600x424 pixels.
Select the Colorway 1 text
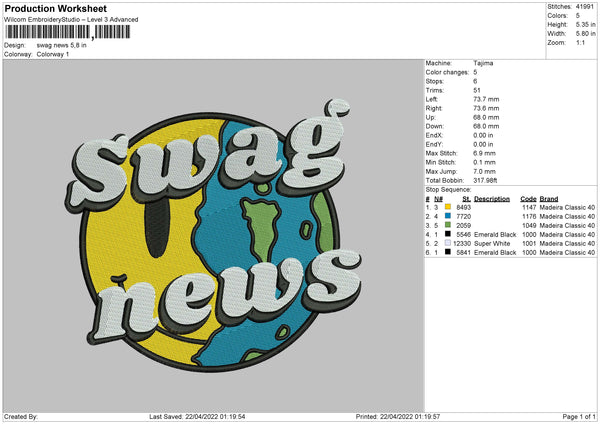click(x=52, y=54)
